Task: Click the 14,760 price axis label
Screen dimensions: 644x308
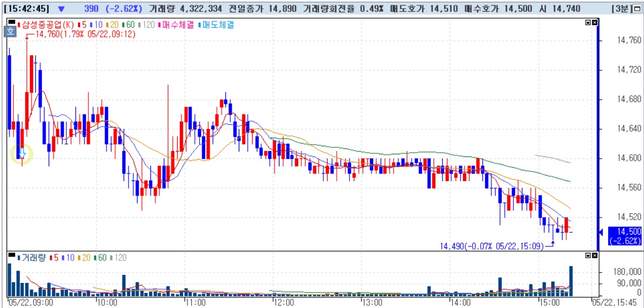Action: click(x=628, y=40)
